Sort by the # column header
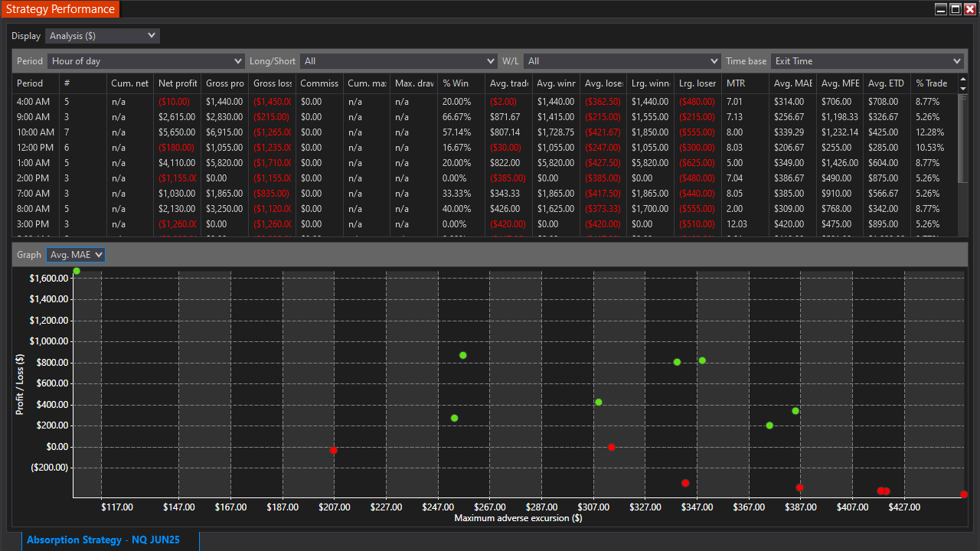The width and height of the screenshot is (980, 551). click(x=83, y=83)
